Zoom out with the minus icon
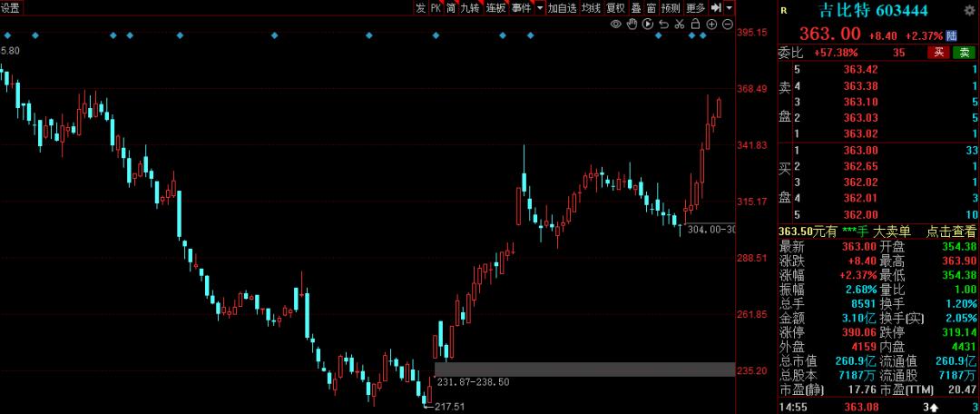The height and width of the screenshot is (414, 980). 727,25
